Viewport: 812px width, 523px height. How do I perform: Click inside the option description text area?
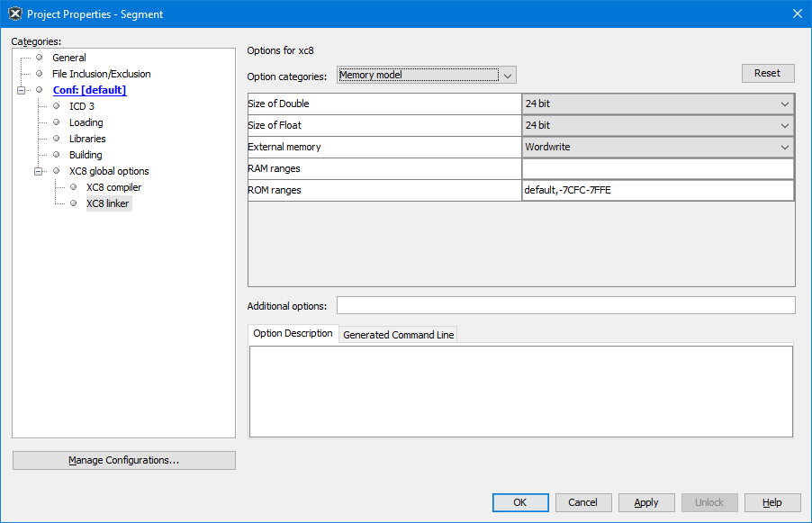(521, 392)
